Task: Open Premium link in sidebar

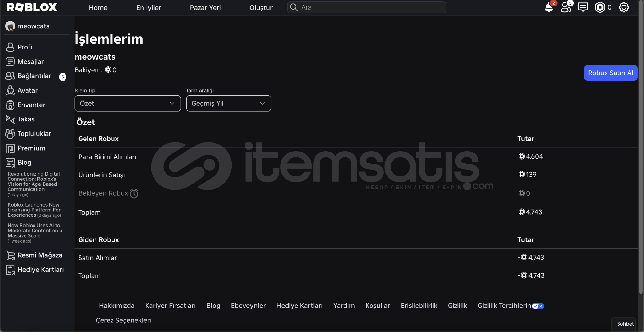Action: (x=31, y=148)
